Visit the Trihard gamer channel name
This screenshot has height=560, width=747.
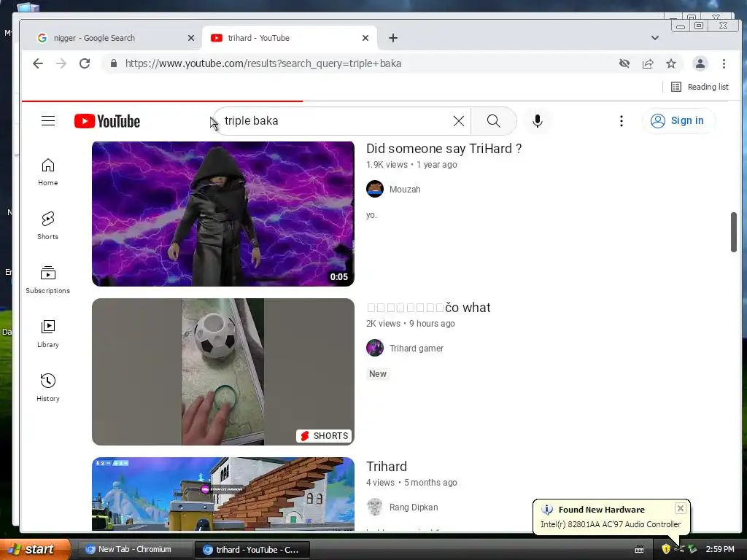click(417, 349)
